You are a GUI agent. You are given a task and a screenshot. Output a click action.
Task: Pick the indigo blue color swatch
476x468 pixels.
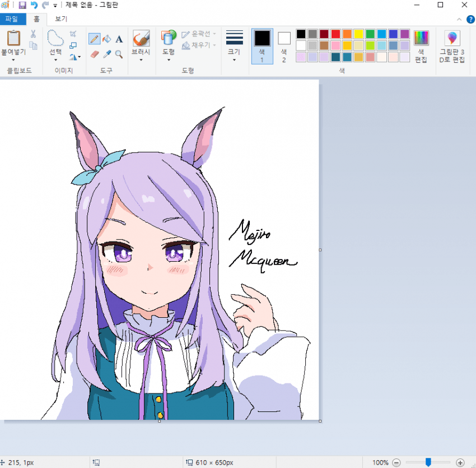[393, 34]
